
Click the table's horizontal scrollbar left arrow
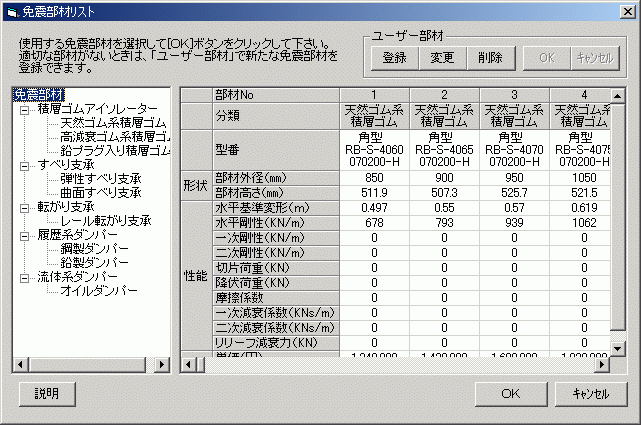tap(188, 364)
